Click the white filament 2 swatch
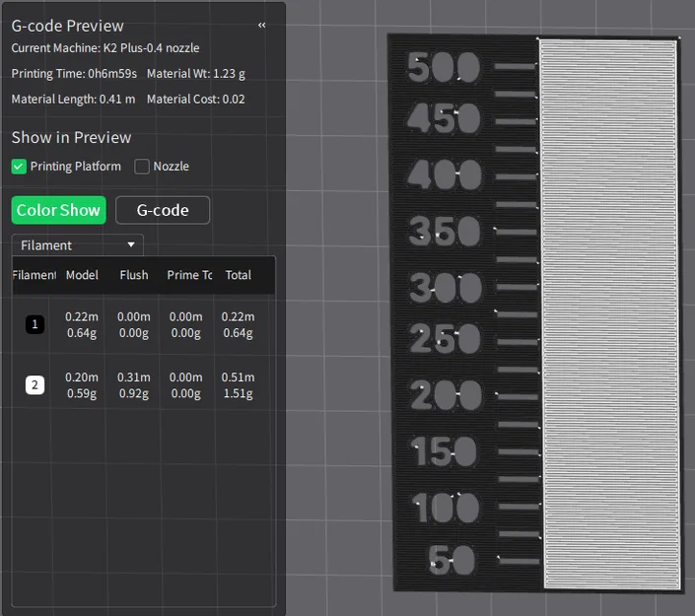Image resolution: width=695 pixels, height=616 pixels. coord(35,384)
